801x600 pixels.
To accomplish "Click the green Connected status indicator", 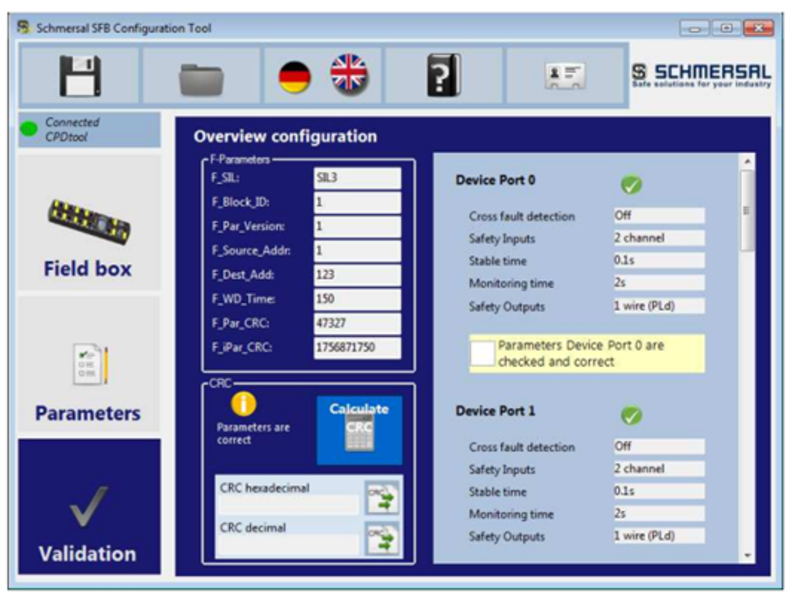I will click(x=29, y=129).
